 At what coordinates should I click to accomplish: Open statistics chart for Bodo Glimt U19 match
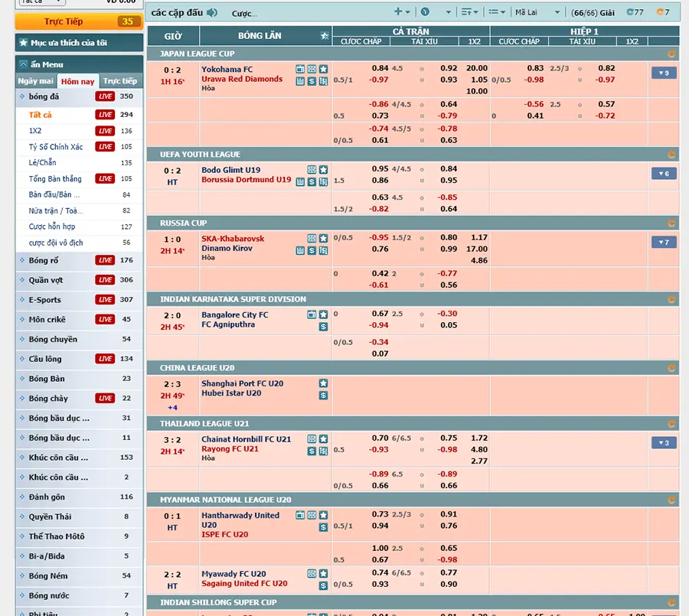coord(300,182)
